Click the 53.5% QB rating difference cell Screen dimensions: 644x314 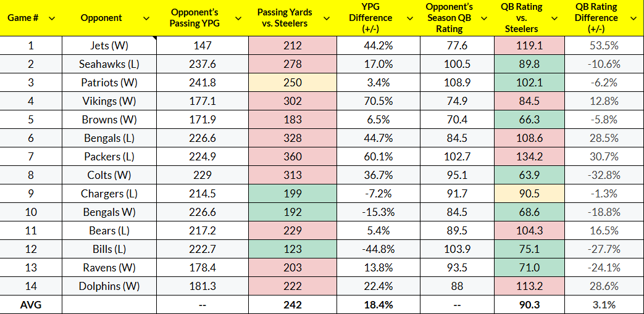coord(604,46)
